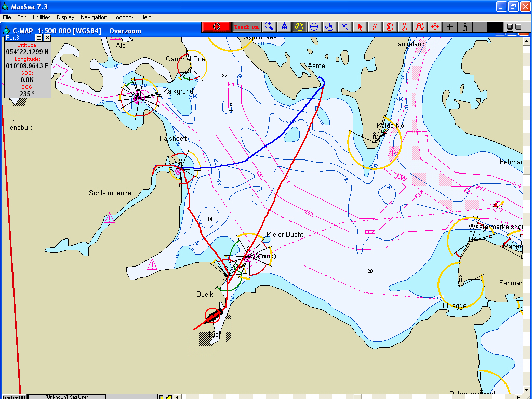Select the black buoy placement tool
The width and height of the screenshot is (532, 399).
click(x=465, y=27)
